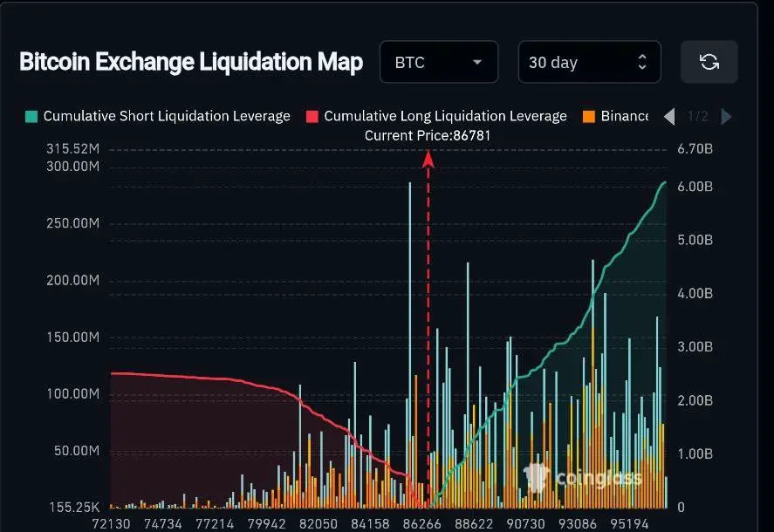Screen dimensions: 774x532
Task: Click the 4.00B right axis label
Action: click(695, 294)
